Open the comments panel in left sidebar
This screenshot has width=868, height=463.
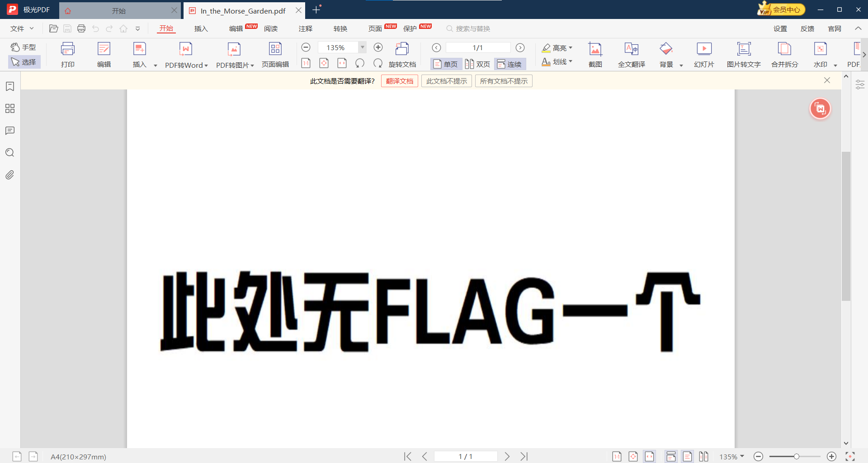(10, 131)
